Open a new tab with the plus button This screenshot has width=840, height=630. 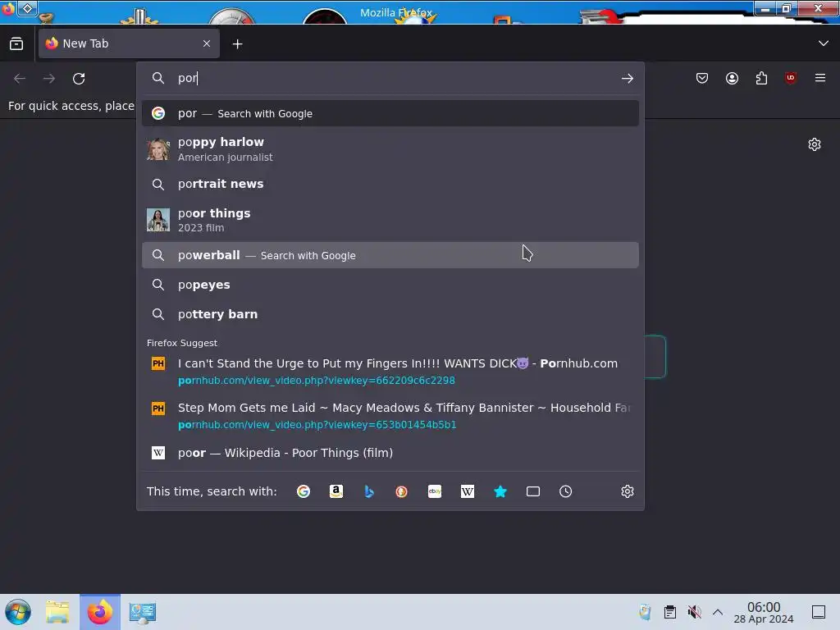tap(237, 44)
